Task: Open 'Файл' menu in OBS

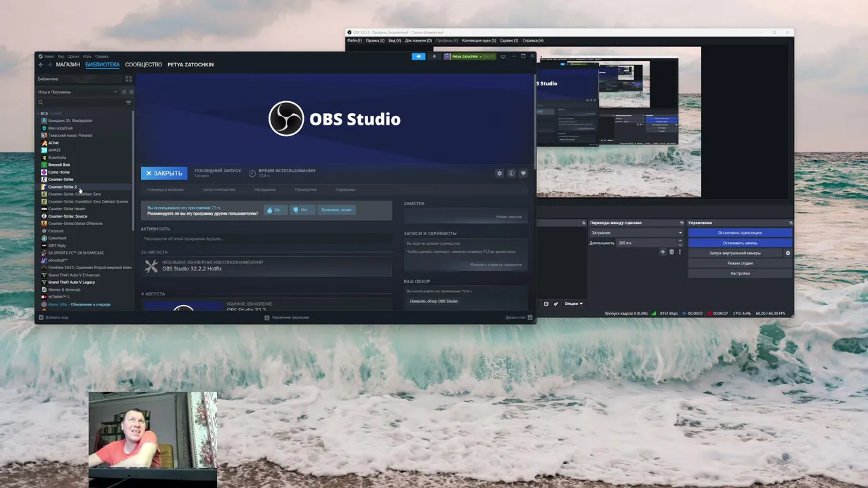Action: tap(355, 41)
